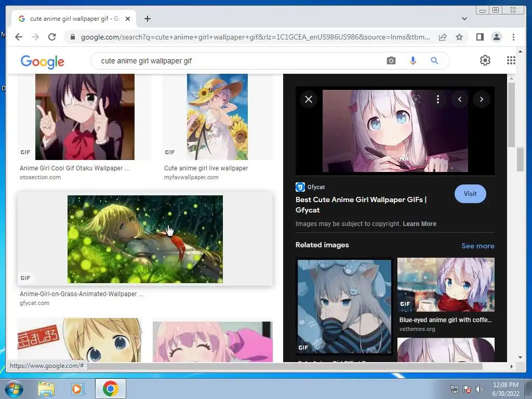This screenshot has height=399, width=532.
Task: Open pink-haired smiling girl thumbnail
Action: click(212, 342)
